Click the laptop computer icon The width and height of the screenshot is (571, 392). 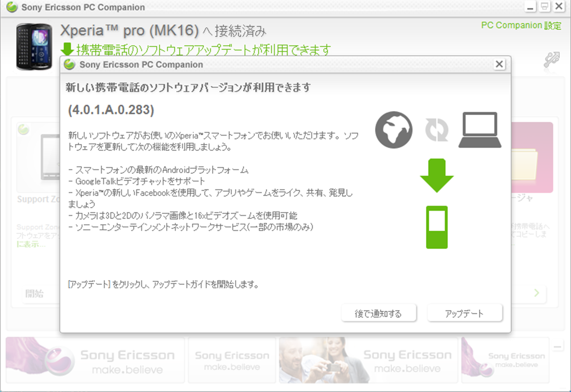tap(480, 130)
